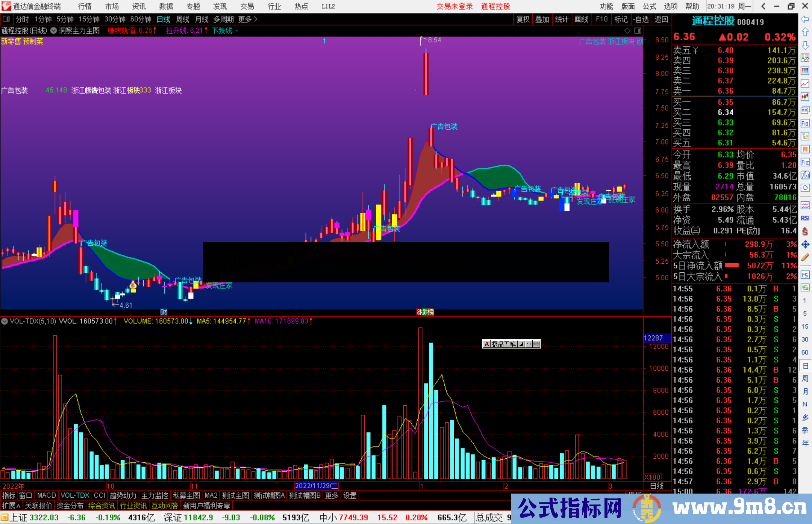Click the X100 volume scale label
Image resolution: width=812 pixels, height=524 pixels.
pyautogui.click(x=653, y=477)
